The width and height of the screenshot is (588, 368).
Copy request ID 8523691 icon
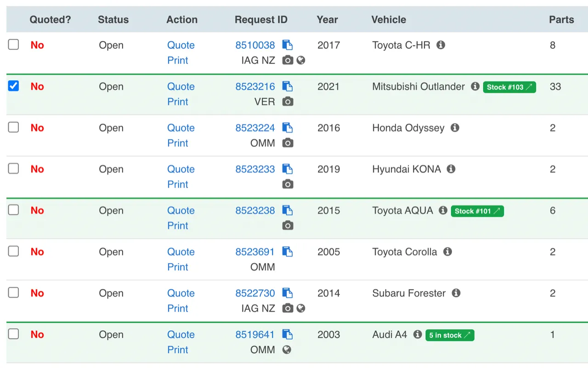tap(288, 252)
